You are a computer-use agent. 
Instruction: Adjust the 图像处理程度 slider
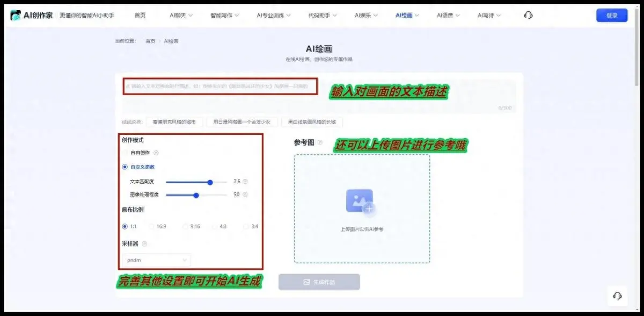point(196,195)
